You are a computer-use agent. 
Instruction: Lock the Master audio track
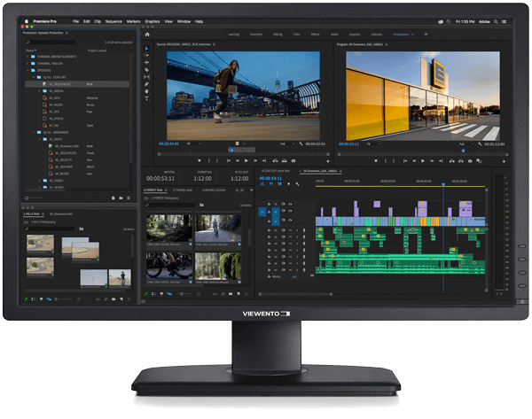pos(269,276)
